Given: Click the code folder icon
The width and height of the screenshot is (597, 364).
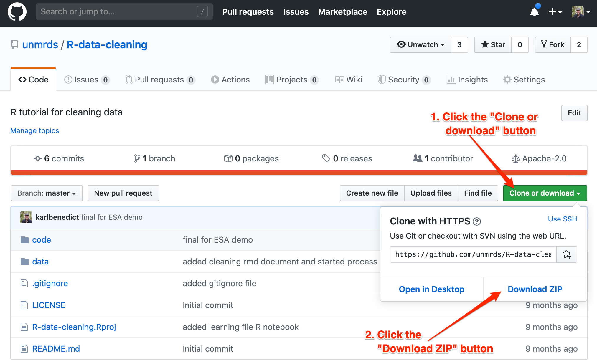Looking at the screenshot, I should 25,240.
